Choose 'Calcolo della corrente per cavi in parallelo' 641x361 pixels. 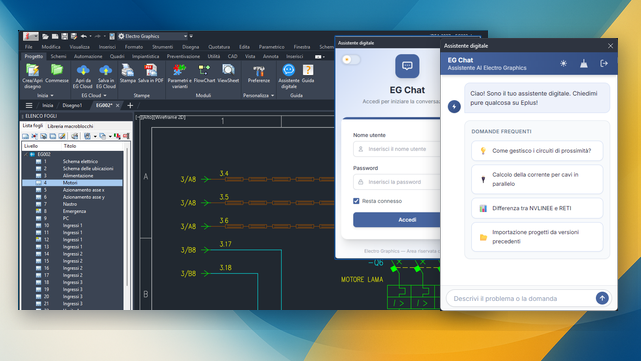pyautogui.click(x=537, y=179)
